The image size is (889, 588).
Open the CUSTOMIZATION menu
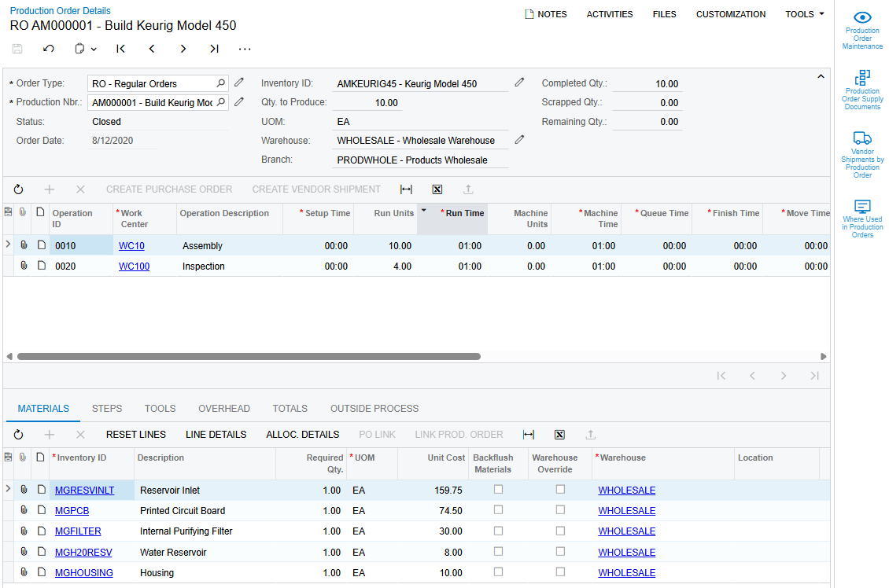coord(731,14)
